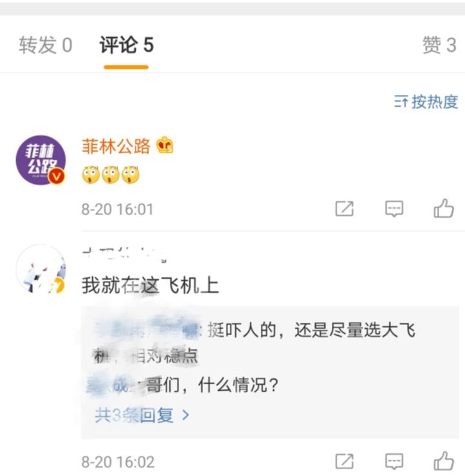Open the 按热度 sort dropdown
Viewport: 465px width, 476px height.
click(x=426, y=102)
